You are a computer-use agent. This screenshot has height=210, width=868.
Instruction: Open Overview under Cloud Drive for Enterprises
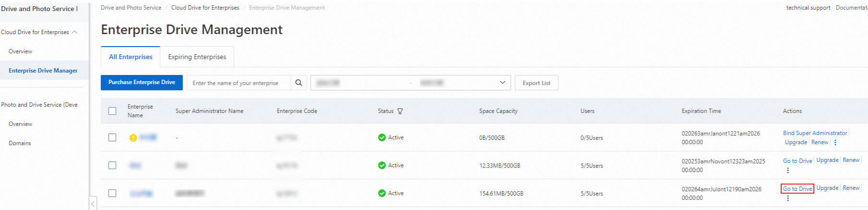tap(20, 51)
